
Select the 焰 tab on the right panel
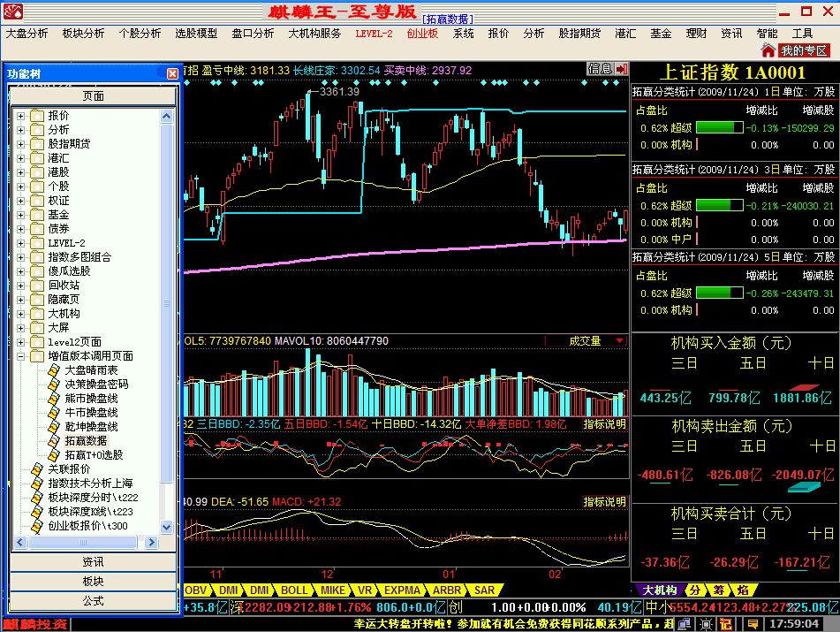pos(743,590)
